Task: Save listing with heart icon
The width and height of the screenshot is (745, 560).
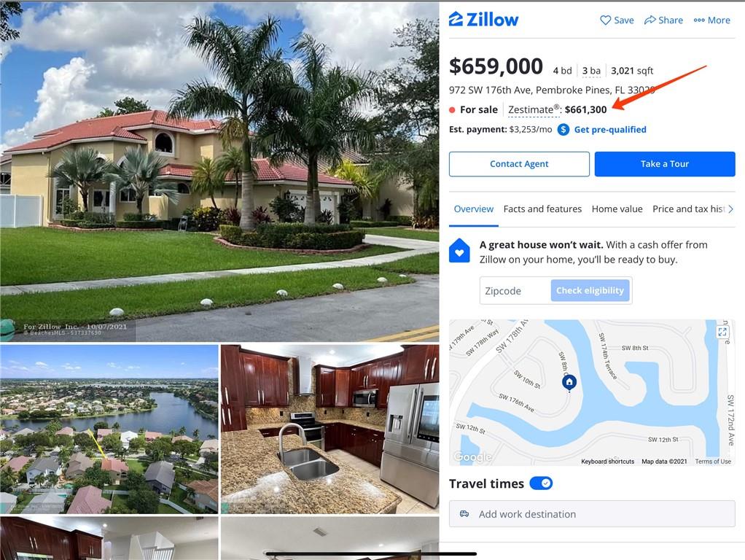Action: tap(617, 20)
